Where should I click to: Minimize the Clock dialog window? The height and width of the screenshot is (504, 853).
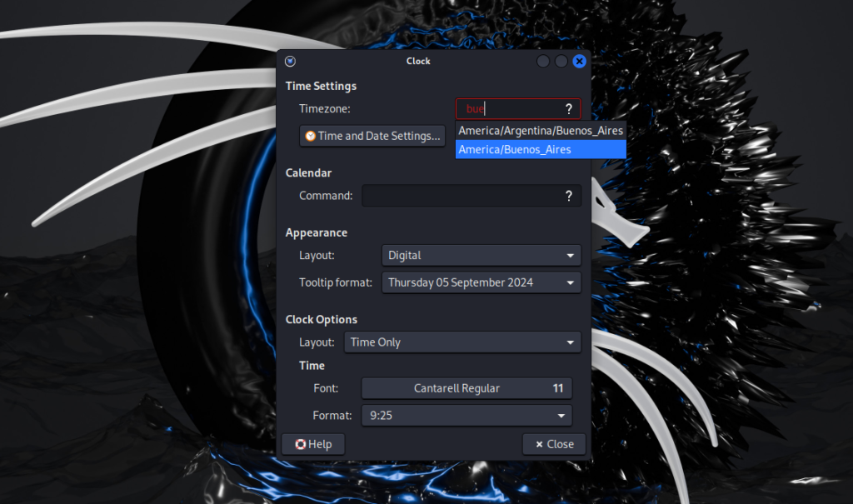pyautogui.click(x=543, y=61)
